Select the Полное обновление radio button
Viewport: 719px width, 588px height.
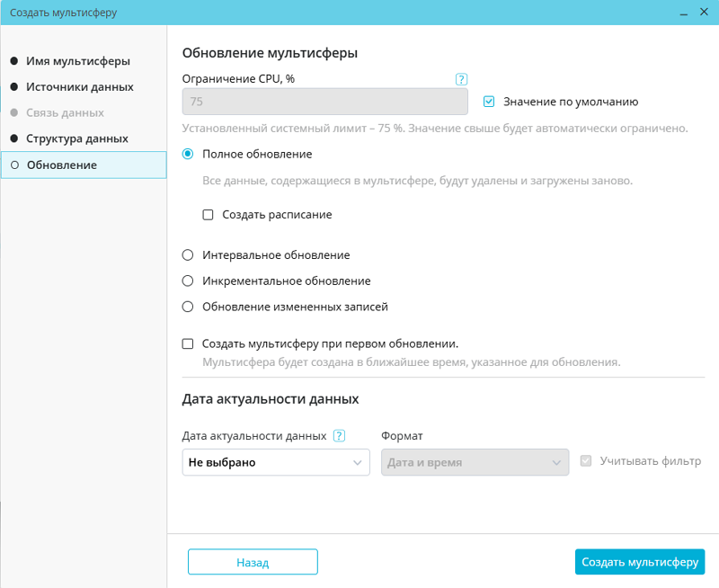(188, 154)
